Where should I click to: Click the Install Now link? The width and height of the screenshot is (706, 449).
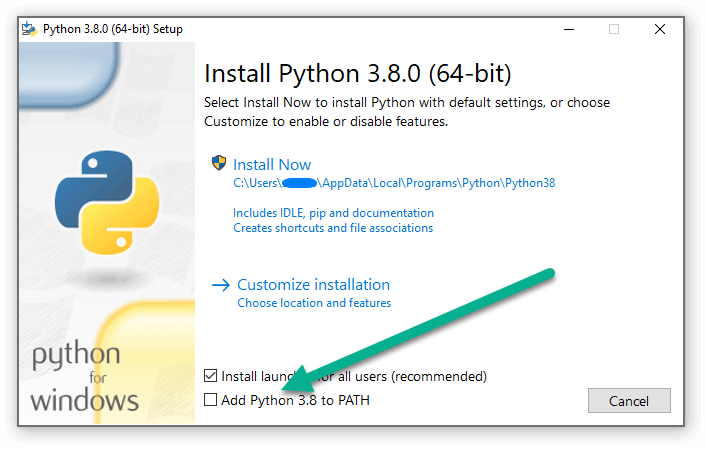click(x=272, y=165)
